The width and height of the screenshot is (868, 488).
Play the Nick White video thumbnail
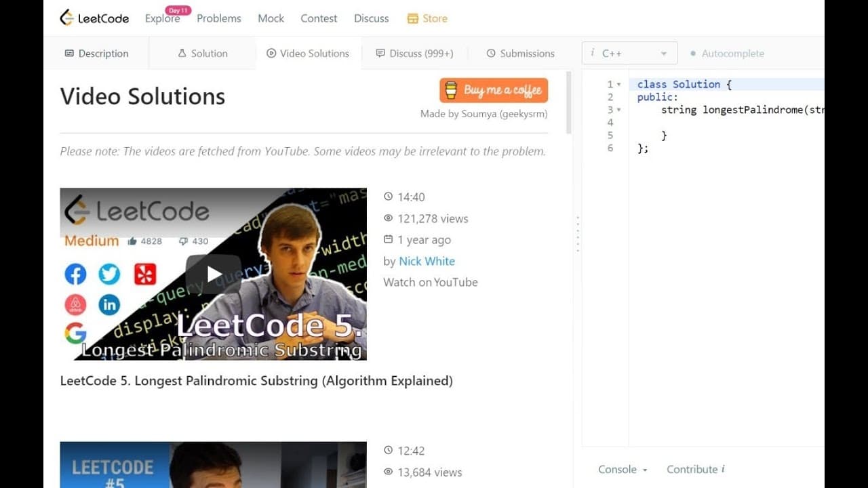214,274
